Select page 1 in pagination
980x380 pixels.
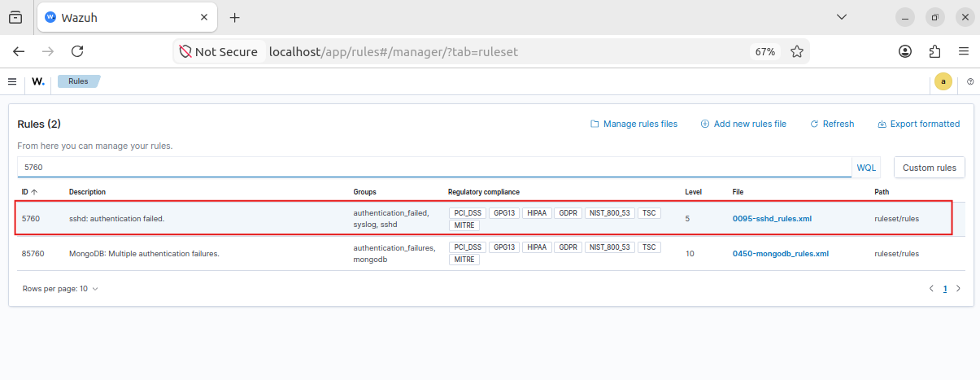945,289
